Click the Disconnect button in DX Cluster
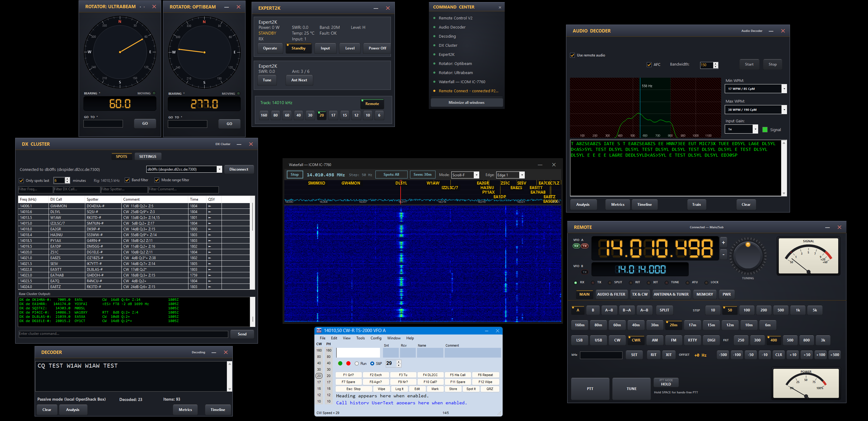868x421 pixels. coord(239,170)
